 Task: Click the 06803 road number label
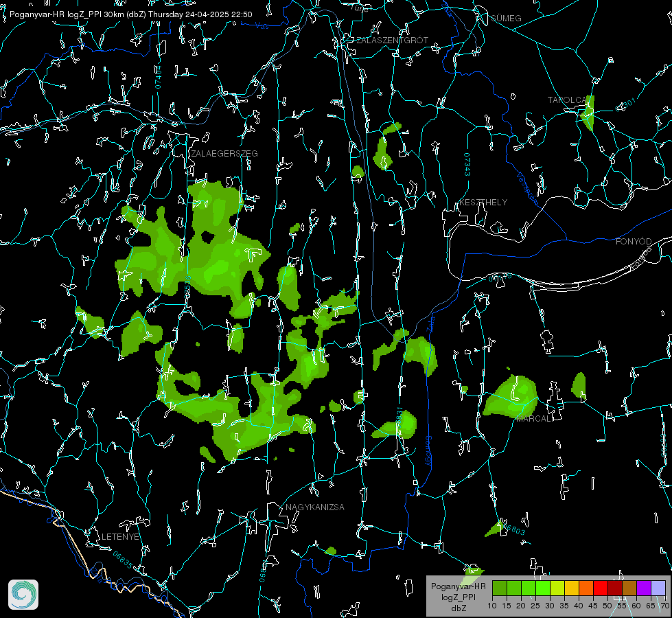[513, 529]
